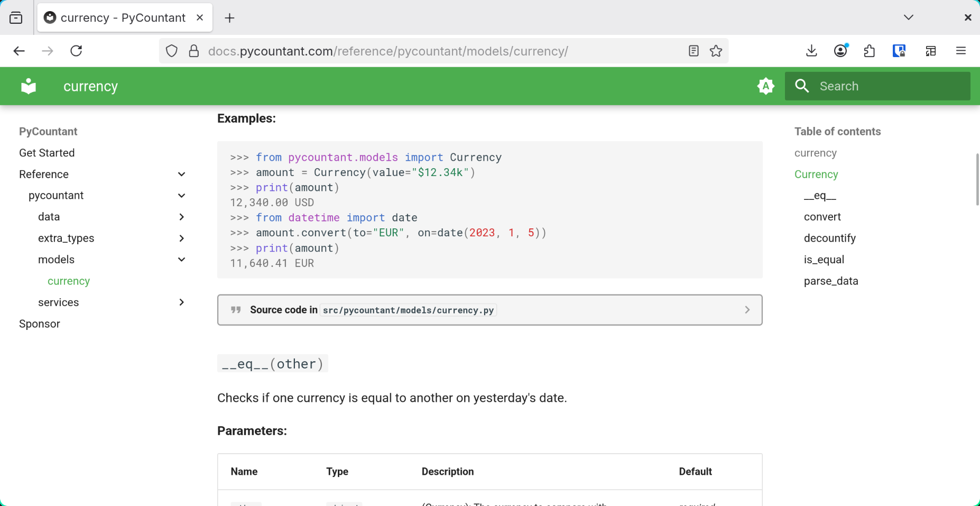Open the browser downloads panel
The image size is (980, 506).
point(811,51)
